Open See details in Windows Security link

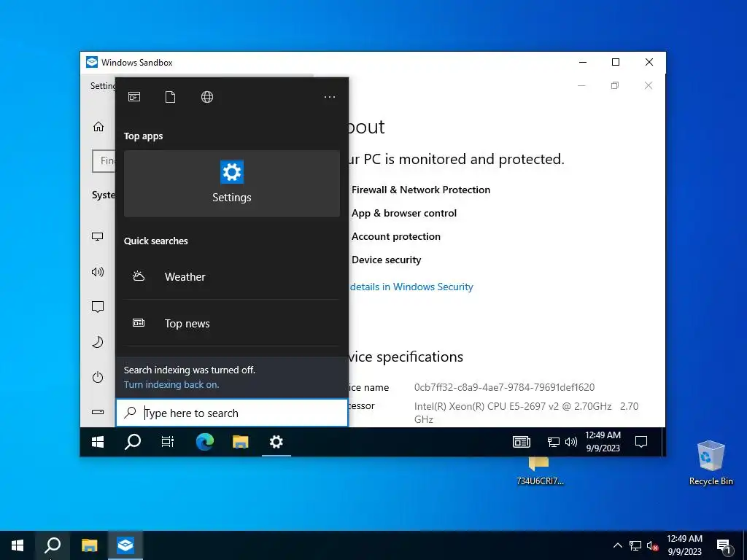pyautogui.click(x=411, y=287)
